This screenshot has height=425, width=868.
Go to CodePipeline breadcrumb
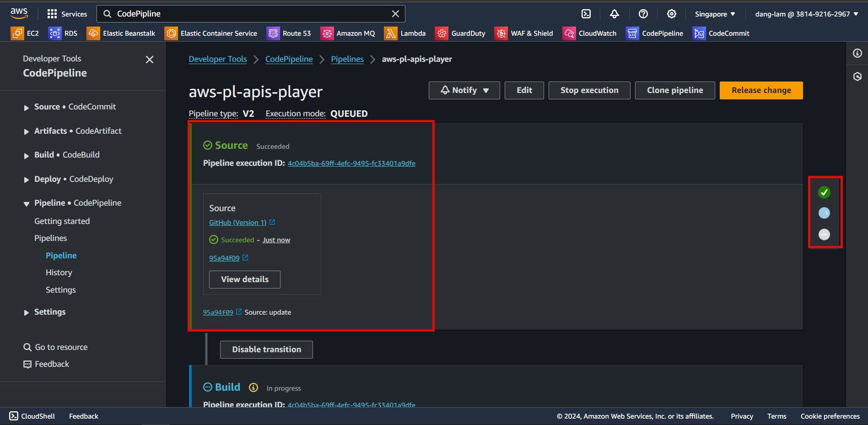point(289,59)
